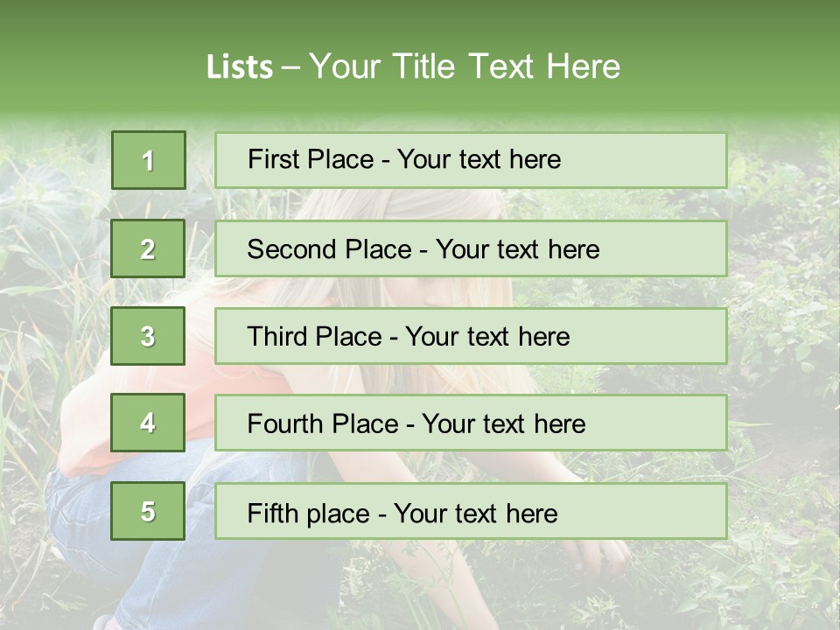Click 'Second Place' words in second bar
The image size is (840, 630).
coord(330,249)
